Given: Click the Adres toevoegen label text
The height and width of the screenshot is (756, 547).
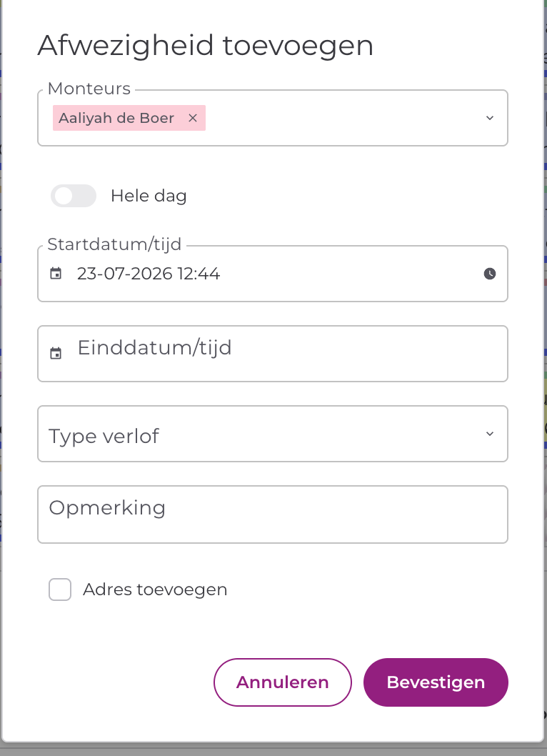Looking at the screenshot, I should (x=155, y=590).
